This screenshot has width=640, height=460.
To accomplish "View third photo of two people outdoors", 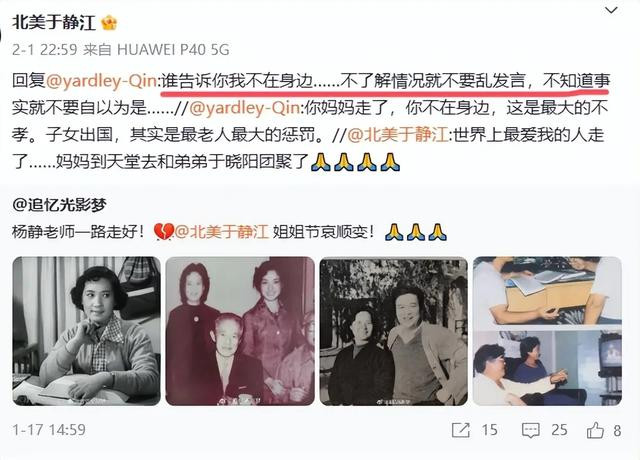I will point(393,331).
